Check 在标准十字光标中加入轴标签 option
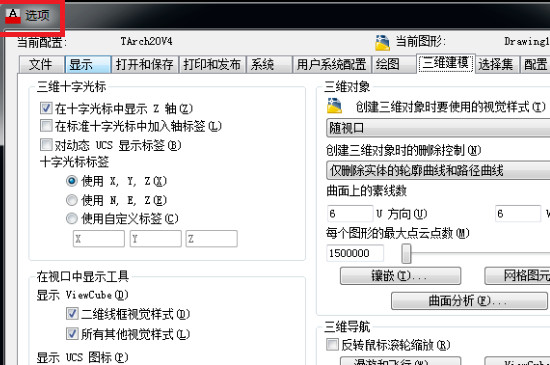The image size is (550, 365). pos(46,126)
